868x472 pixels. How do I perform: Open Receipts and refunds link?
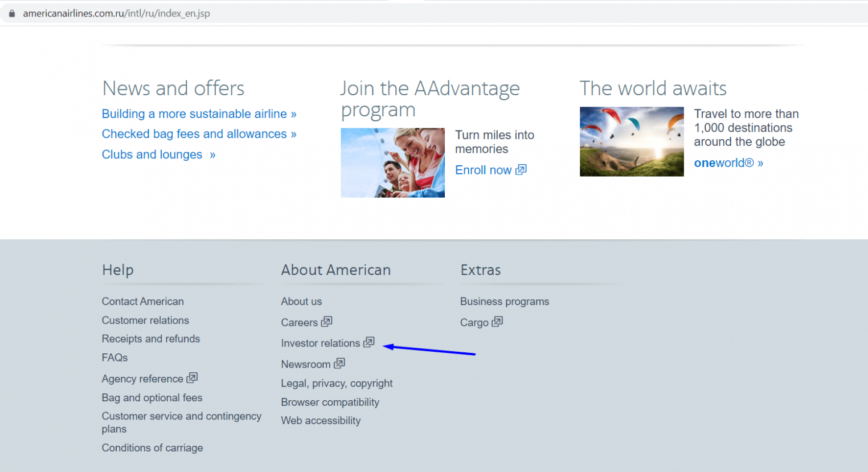coord(151,339)
